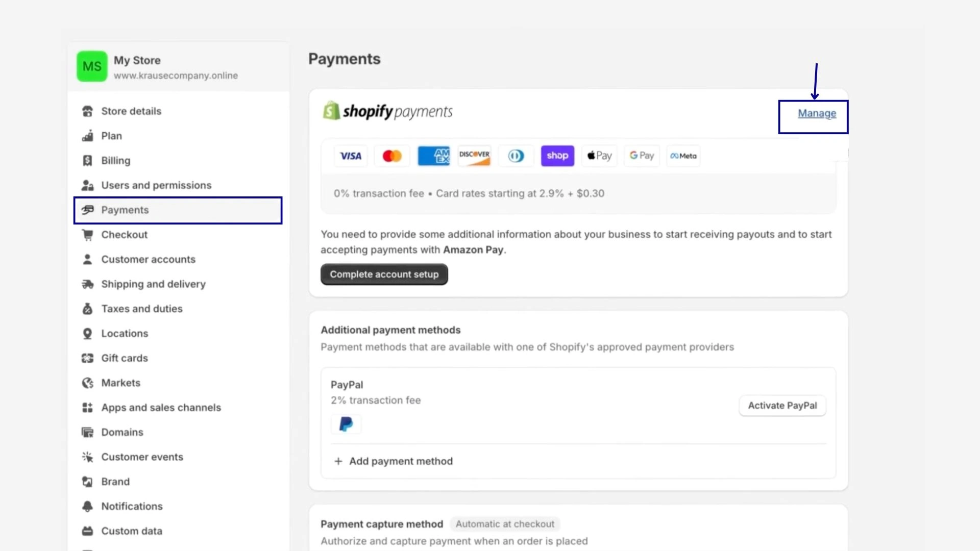The width and height of the screenshot is (980, 551).
Task: Select Payments in the settings sidebar
Action: tap(178, 210)
